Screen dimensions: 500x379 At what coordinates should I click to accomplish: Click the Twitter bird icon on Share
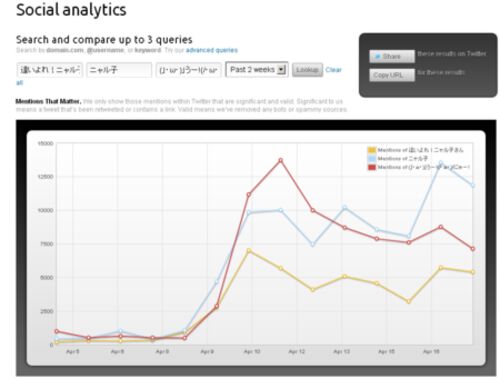click(377, 57)
